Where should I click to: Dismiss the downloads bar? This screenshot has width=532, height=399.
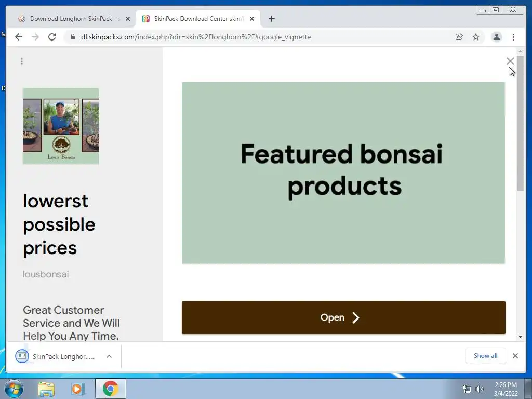click(515, 355)
